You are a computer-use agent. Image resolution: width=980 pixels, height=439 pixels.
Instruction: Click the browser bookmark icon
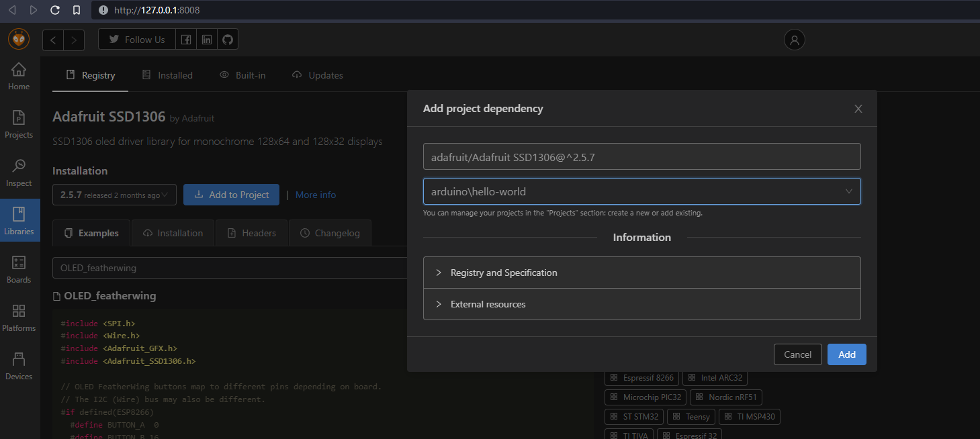(77, 10)
